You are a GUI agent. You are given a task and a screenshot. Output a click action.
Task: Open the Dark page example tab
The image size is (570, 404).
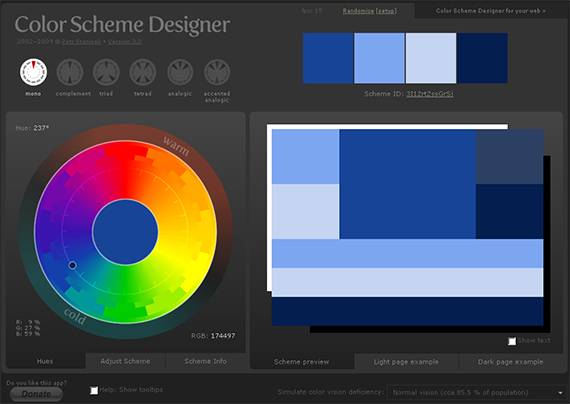point(510,362)
